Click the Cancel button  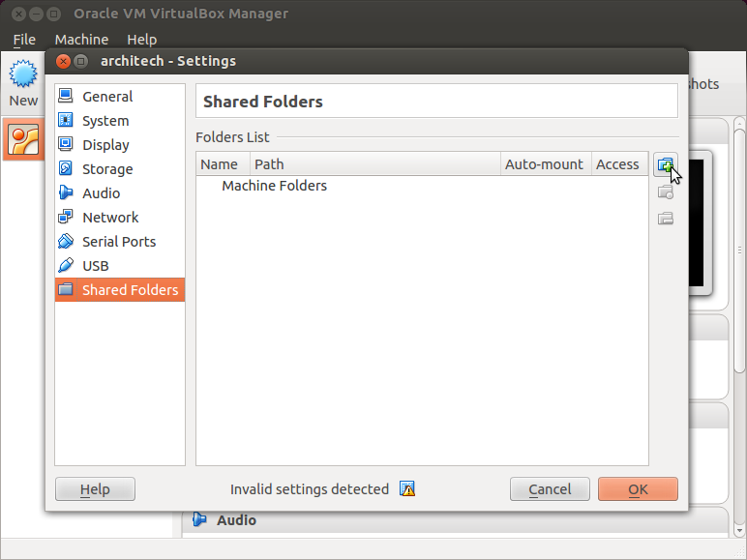point(550,489)
